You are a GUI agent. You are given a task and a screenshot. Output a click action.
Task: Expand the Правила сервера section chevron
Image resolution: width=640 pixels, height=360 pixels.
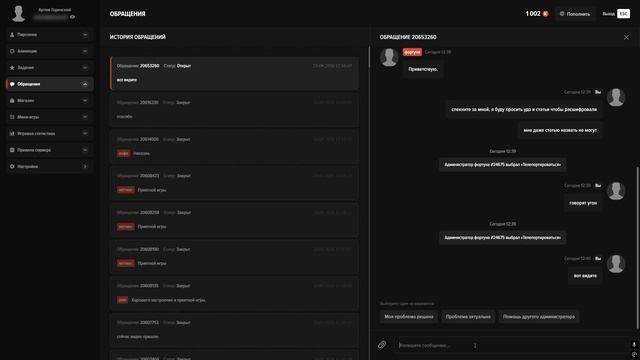85,150
